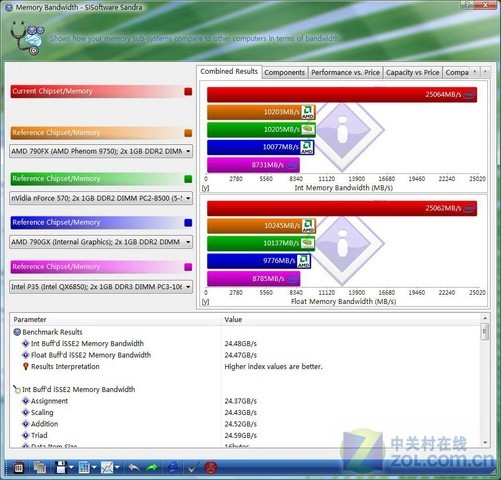Image resolution: width=501 pixels, height=480 pixels.
Task: Select the Capacity vs Price tab
Action: click(412, 72)
